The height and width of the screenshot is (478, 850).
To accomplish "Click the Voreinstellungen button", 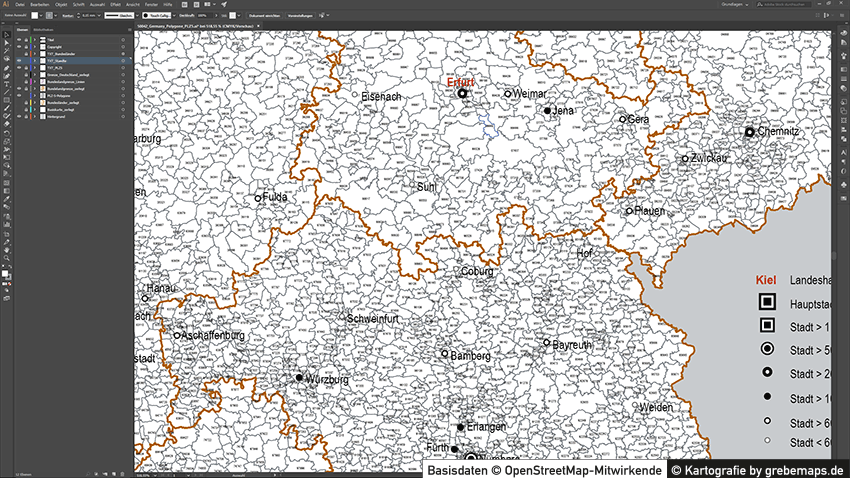I will coord(301,15).
